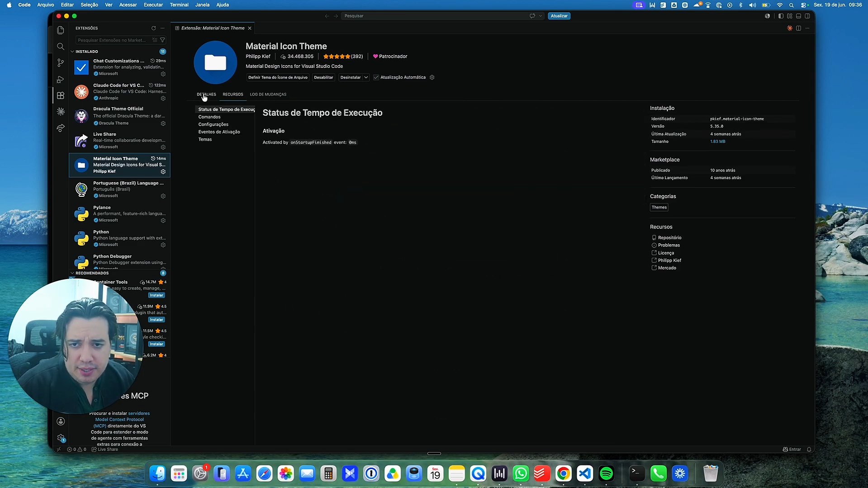Open the Seleção menu
This screenshot has width=868, height=488.
click(89, 5)
